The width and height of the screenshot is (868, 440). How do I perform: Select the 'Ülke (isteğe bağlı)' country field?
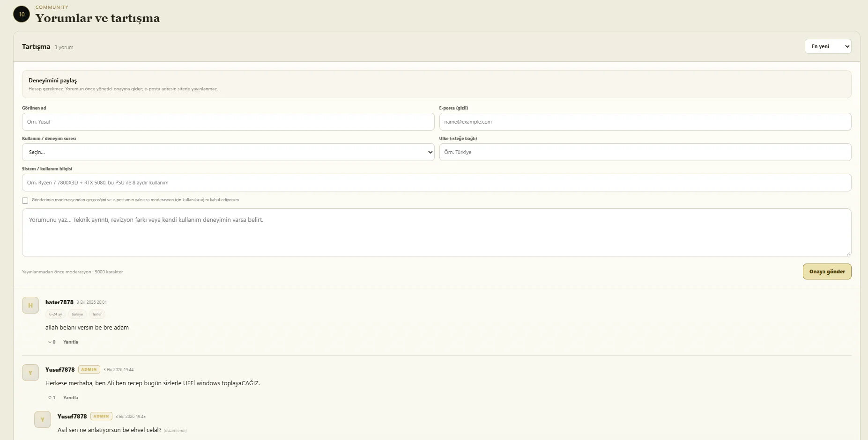(645, 152)
